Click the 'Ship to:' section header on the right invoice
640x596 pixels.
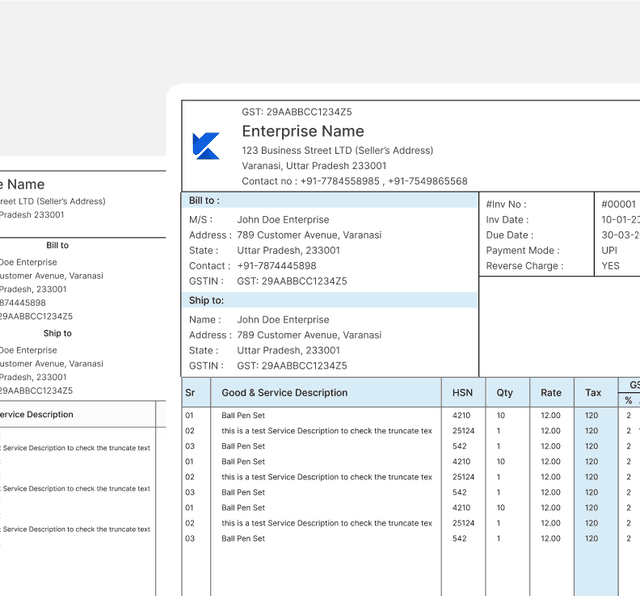click(206, 300)
